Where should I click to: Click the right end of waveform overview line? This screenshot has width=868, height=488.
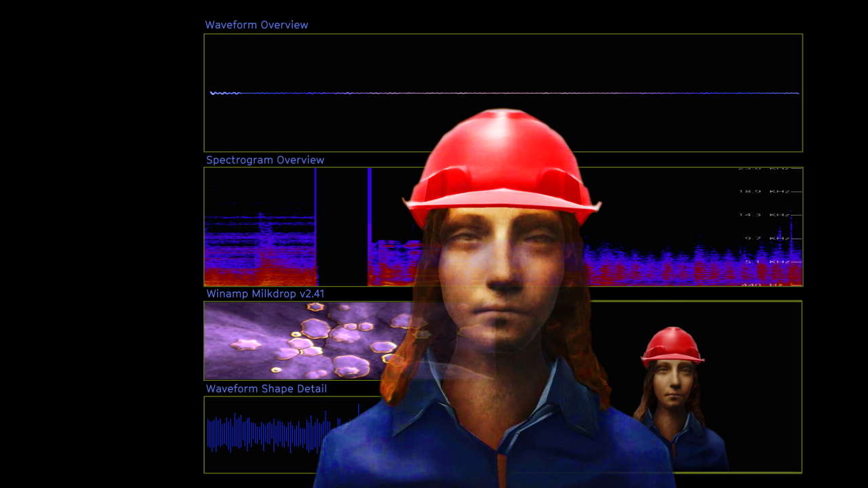pos(796,94)
